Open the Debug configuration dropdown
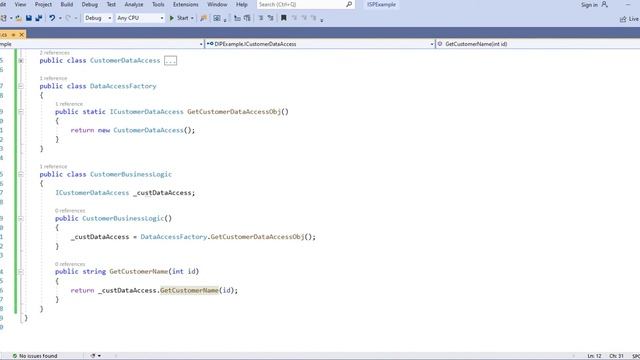Image resolution: width=640 pixels, height=360 pixels. [98, 18]
